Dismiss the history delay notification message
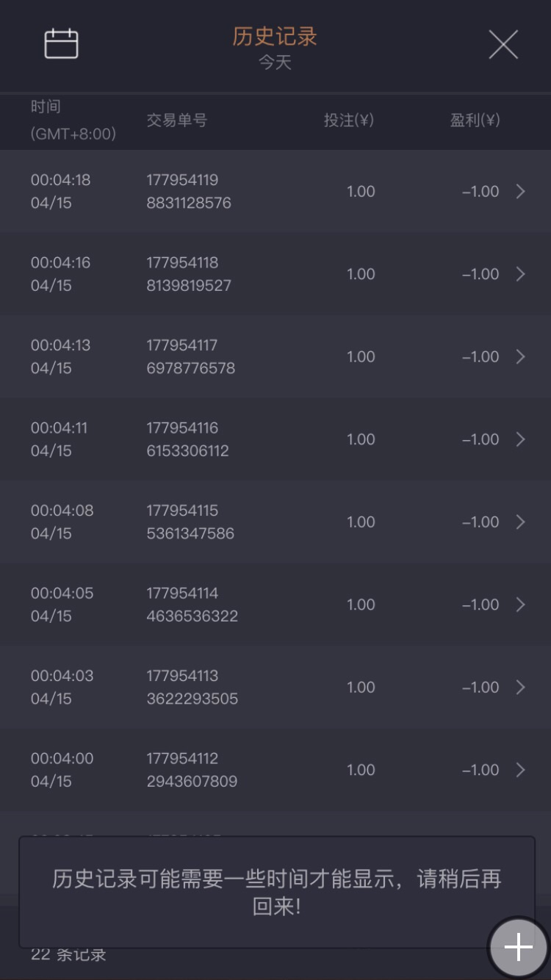The width and height of the screenshot is (551, 980). click(276, 892)
